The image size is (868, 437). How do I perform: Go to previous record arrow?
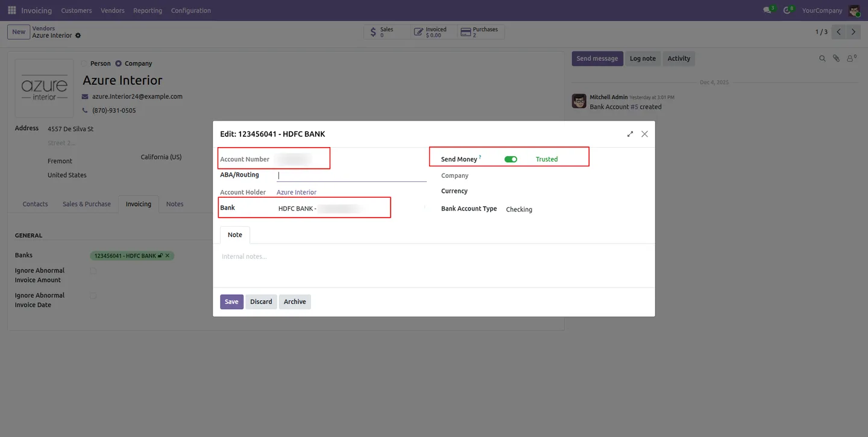838,32
